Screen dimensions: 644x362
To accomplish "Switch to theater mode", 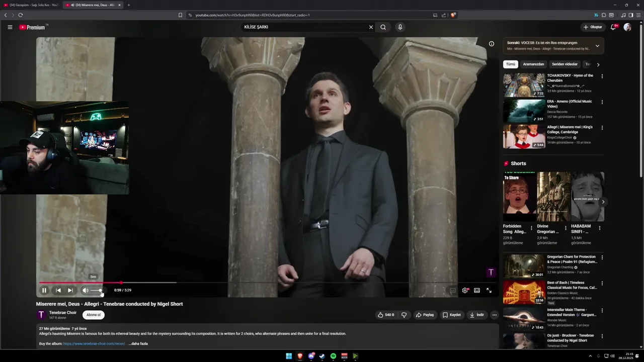I will (477, 290).
